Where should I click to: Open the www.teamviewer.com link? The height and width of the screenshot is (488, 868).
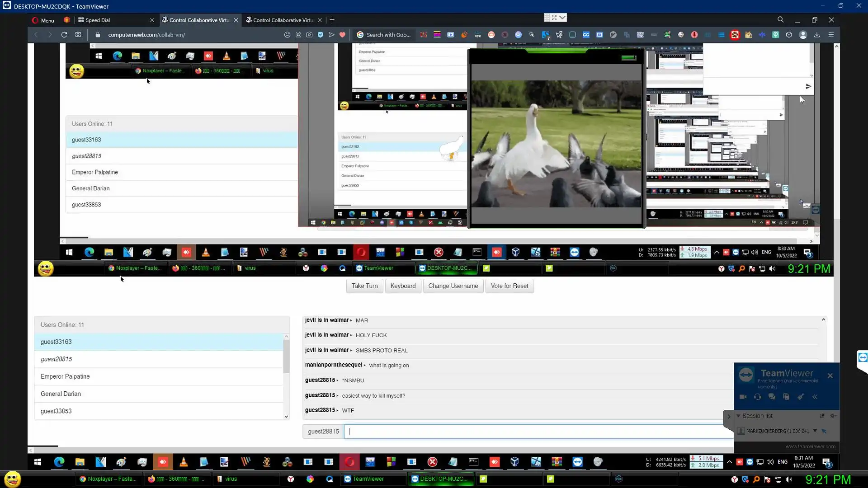tap(810, 446)
